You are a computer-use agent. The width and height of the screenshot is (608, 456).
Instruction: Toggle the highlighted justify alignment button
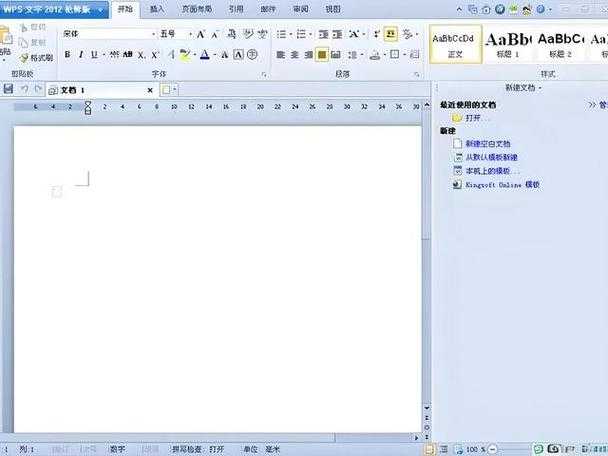(322, 55)
